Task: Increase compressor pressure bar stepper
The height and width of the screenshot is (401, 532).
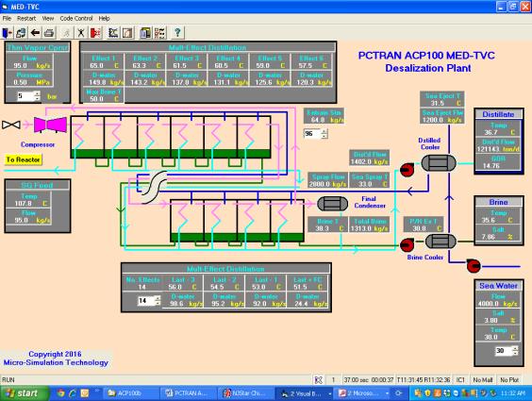Action: coord(38,94)
